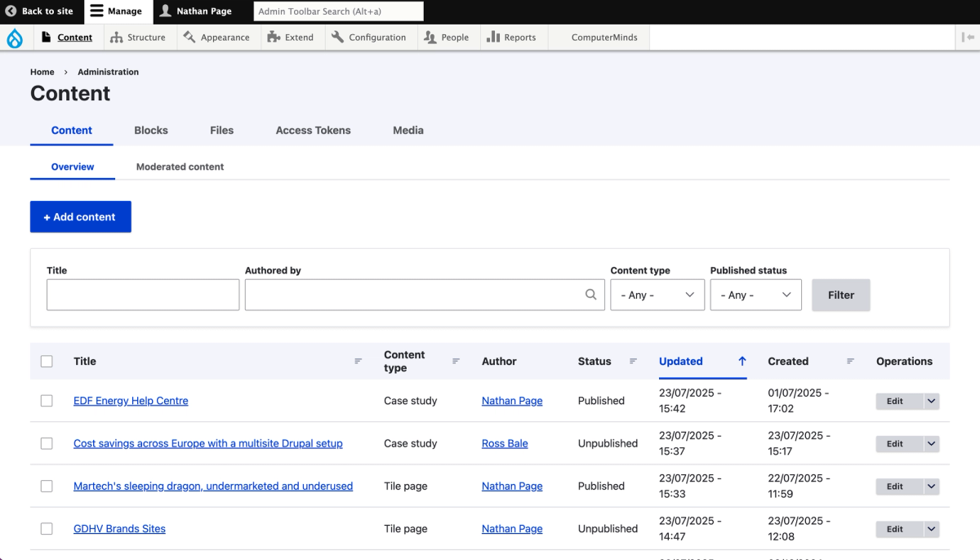Open Extend in the admin toolbar
This screenshot has height=560, width=980.
point(291,38)
